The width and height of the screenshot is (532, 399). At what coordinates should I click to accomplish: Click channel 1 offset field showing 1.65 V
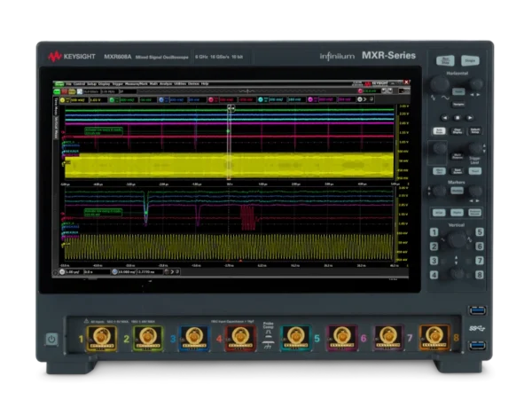[98, 99]
